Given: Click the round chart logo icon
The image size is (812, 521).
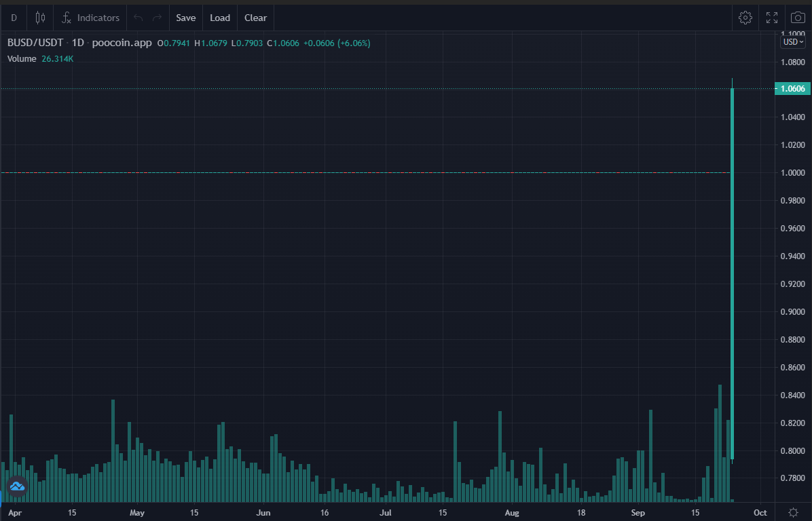Looking at the screenshot, I should (x=17, y=486).
